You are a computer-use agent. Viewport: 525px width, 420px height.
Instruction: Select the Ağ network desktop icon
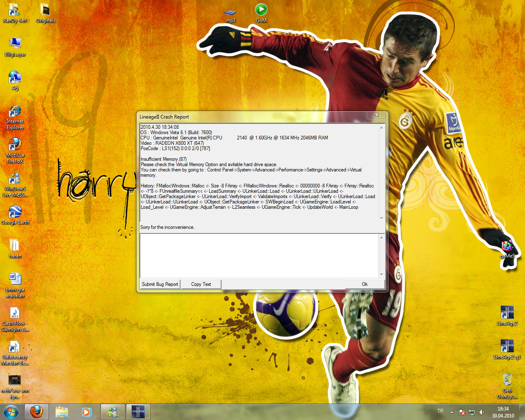[x=15, y=80]
